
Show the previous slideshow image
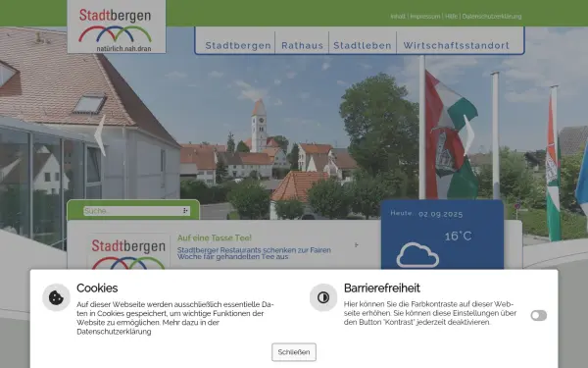100,135
